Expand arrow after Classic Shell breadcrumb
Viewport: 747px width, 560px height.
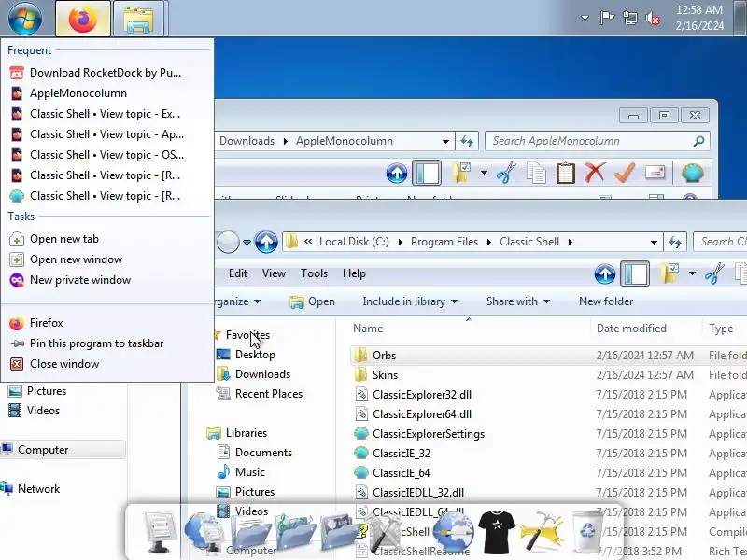click(570, 242)
